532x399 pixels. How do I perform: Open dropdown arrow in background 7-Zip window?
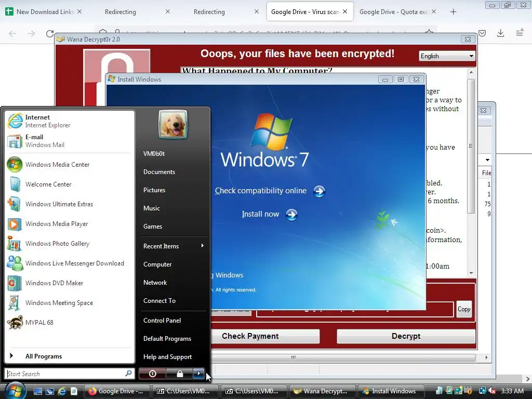coord(487,160)
